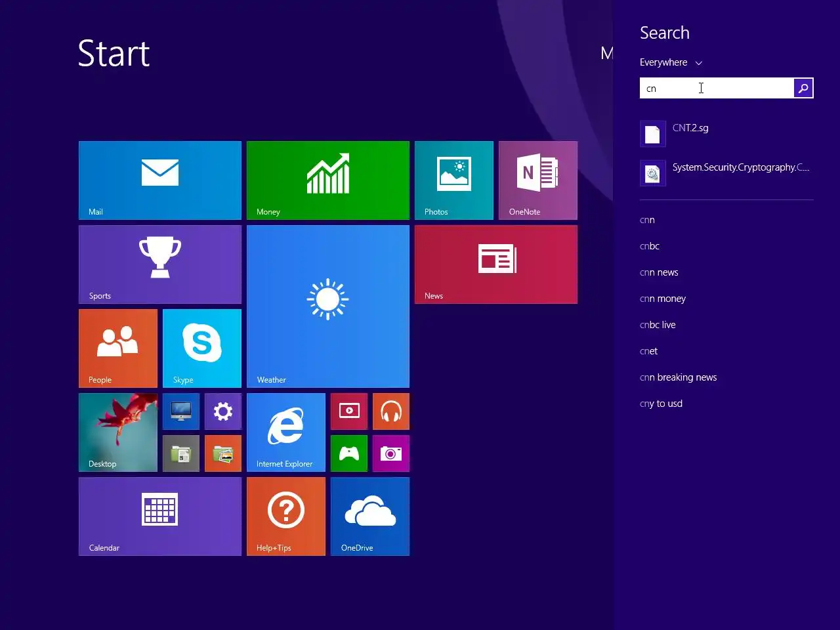
Task: Launch the Money app tile
Action: [x=328, y=180]
